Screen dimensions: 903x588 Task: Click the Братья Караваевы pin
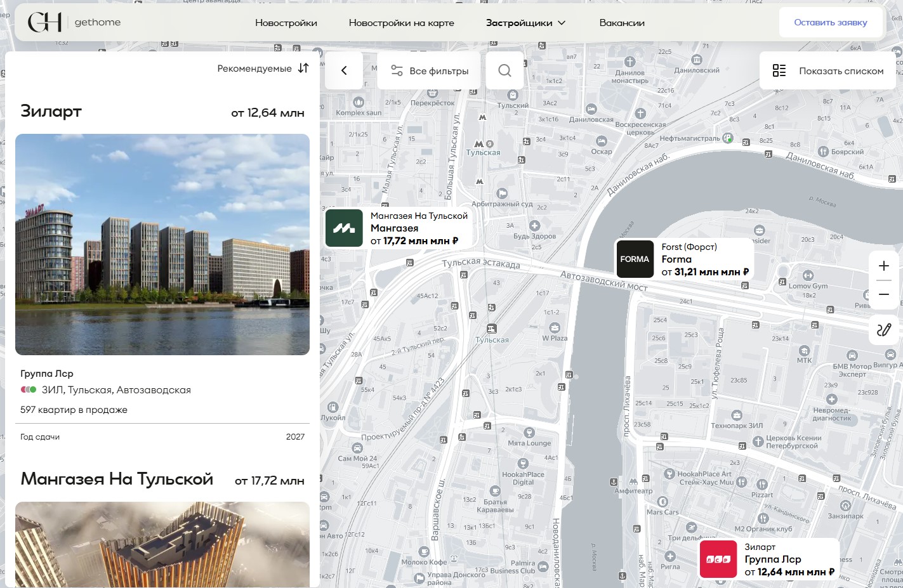(496, 492)
